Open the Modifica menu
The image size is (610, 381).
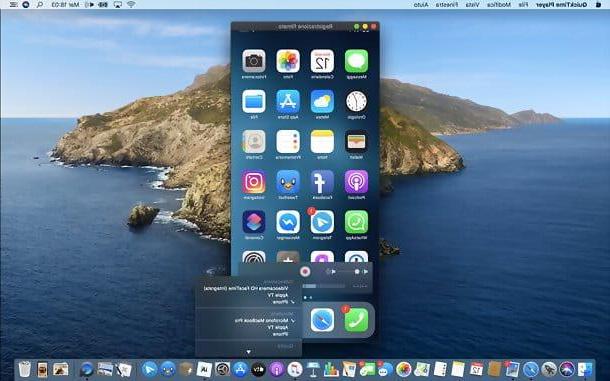499,5
